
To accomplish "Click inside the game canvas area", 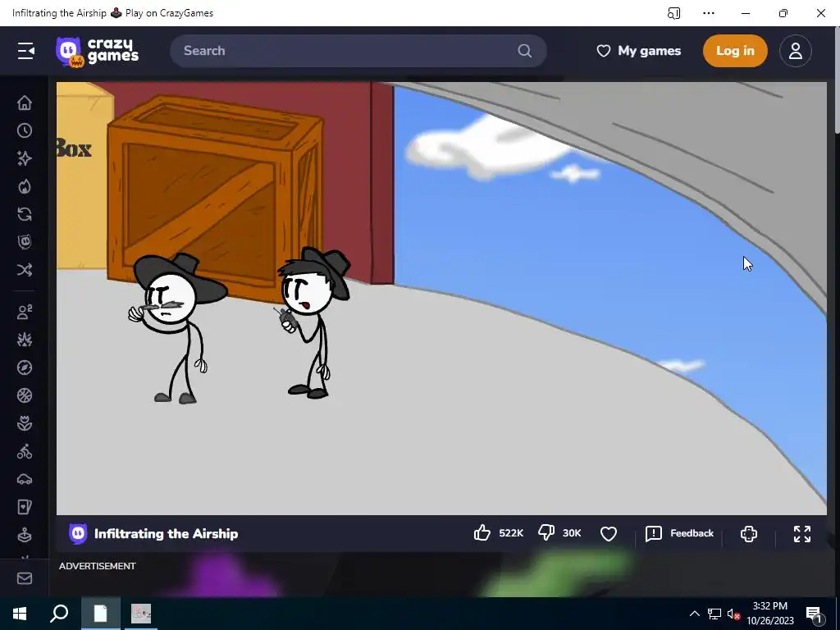I will 441,299.
